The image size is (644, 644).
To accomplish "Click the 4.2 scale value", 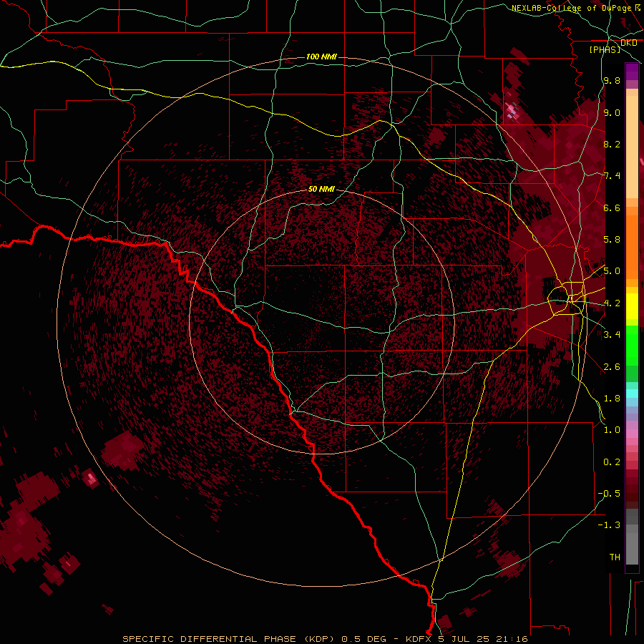I will coord(612,303).
